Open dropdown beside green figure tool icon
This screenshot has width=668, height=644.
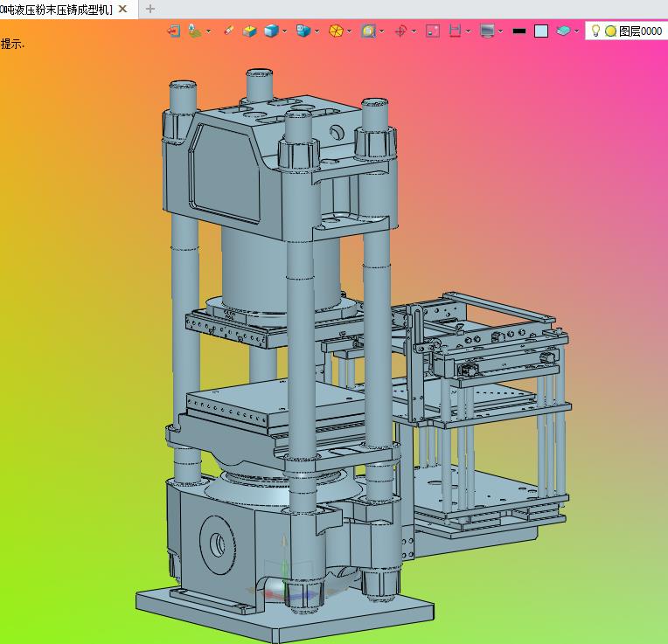pyautogui.click(x=209, y=31)
